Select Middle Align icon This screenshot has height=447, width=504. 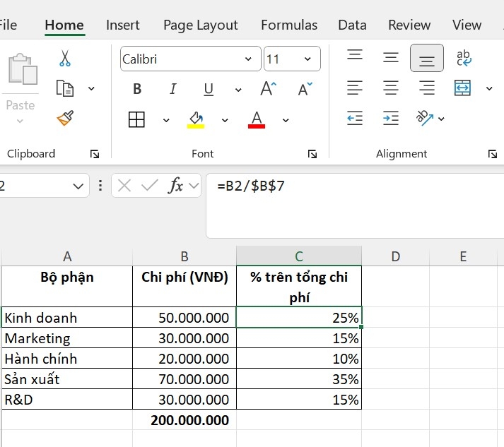click(x=391, y=57)
